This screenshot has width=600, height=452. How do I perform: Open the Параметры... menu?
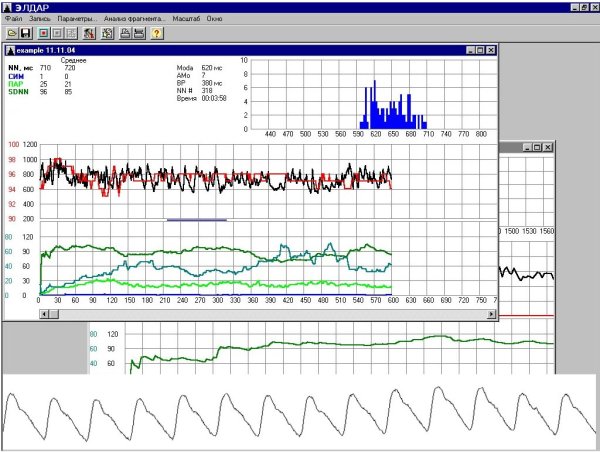[77, 18]
